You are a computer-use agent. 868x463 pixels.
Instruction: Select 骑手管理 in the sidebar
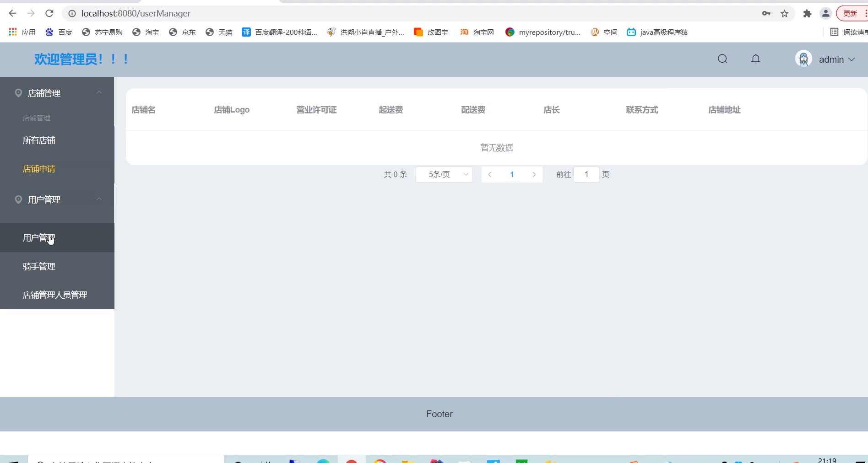click(57, 266)
